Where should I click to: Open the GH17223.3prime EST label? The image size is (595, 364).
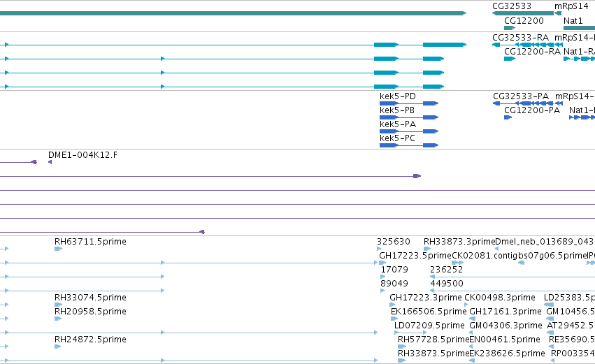(x=426, y=298)
